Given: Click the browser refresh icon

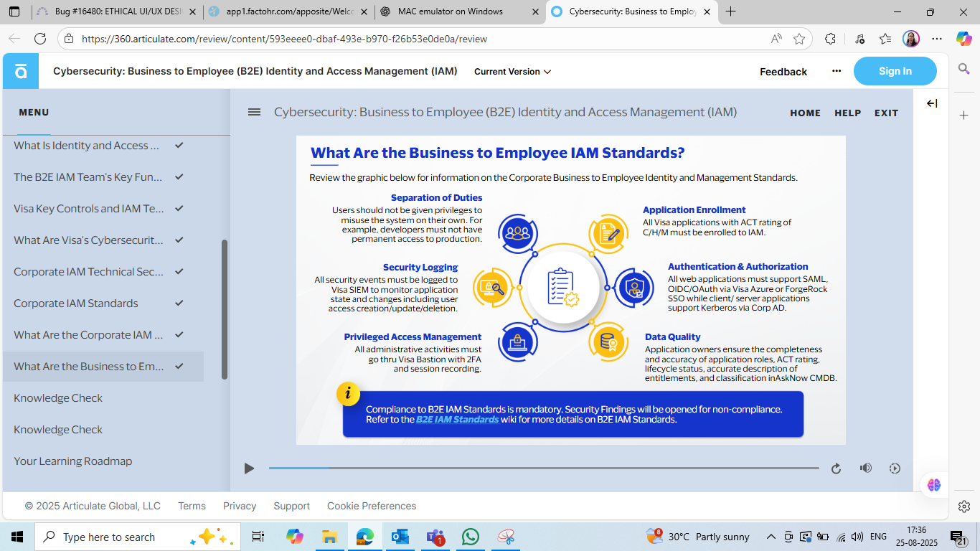Looking at the screenshot, I should coord(40,39).
